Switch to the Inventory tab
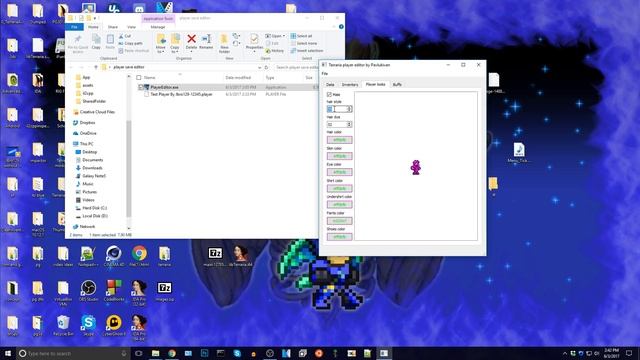This screenshot has height=360, width=640. coord(350,84)
